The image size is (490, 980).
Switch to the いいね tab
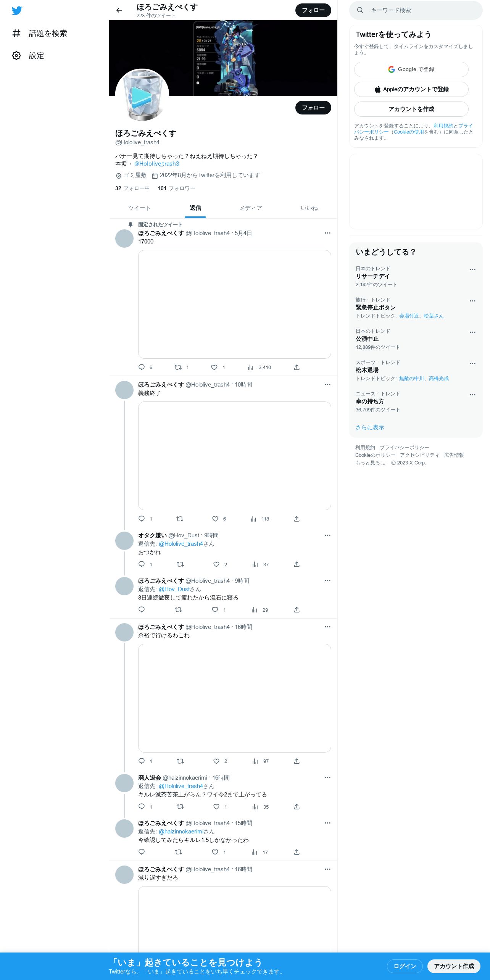tap(309, 208)
